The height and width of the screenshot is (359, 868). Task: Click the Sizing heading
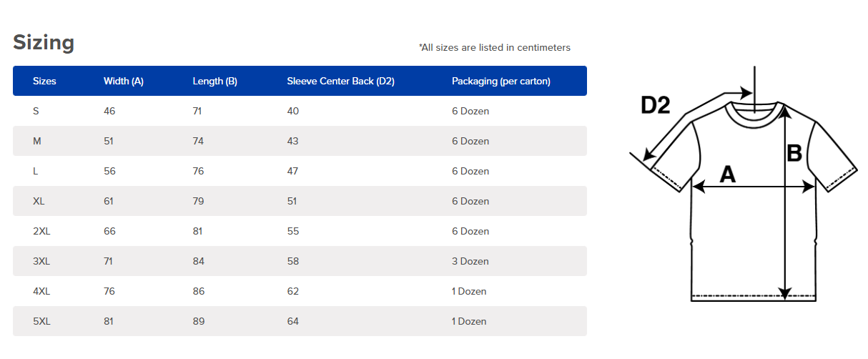click(44, 43)
